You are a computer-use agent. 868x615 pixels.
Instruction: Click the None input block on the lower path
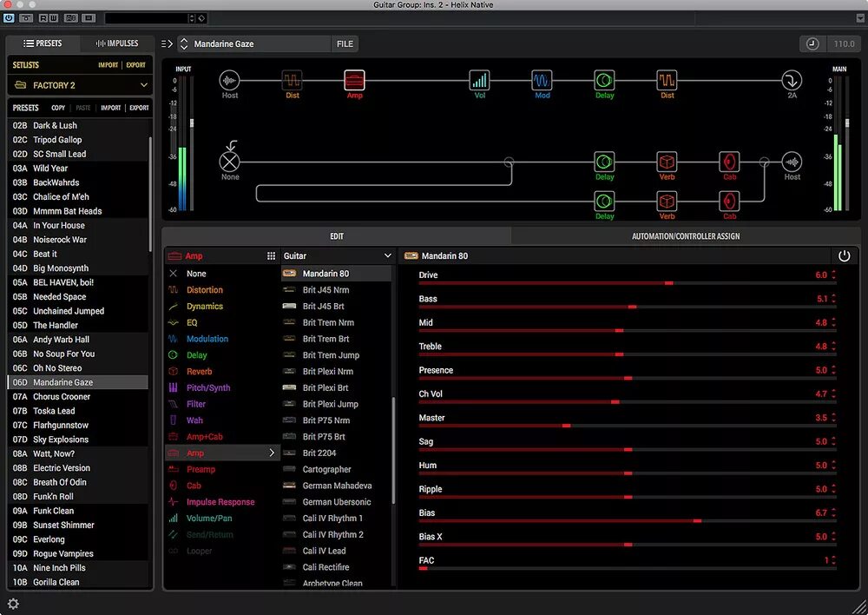coord(229,162)
